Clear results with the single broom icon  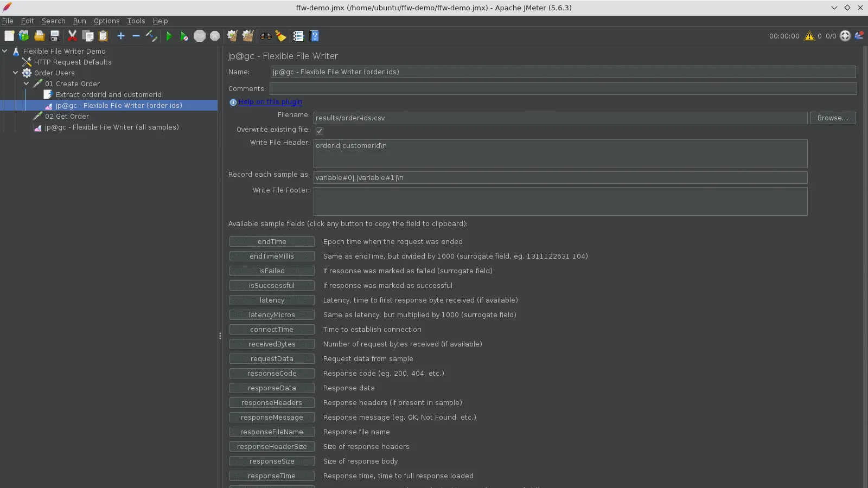click(232, 36)
